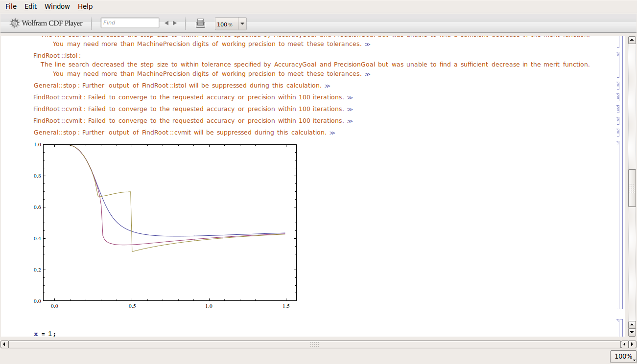
Task: Select cell bracket of x = 1; input
Action: tap(618, 328)
